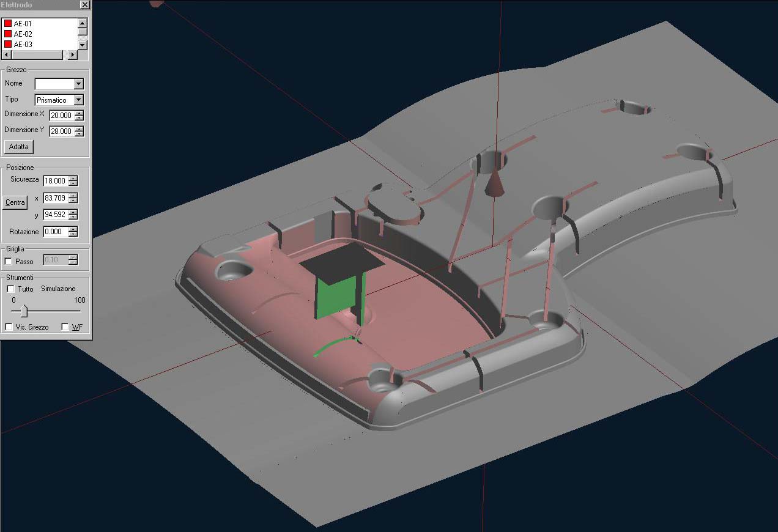Select the AE-02 electrode entry
This screenshot has height=532, width=778.
click(x=23, y=34)
